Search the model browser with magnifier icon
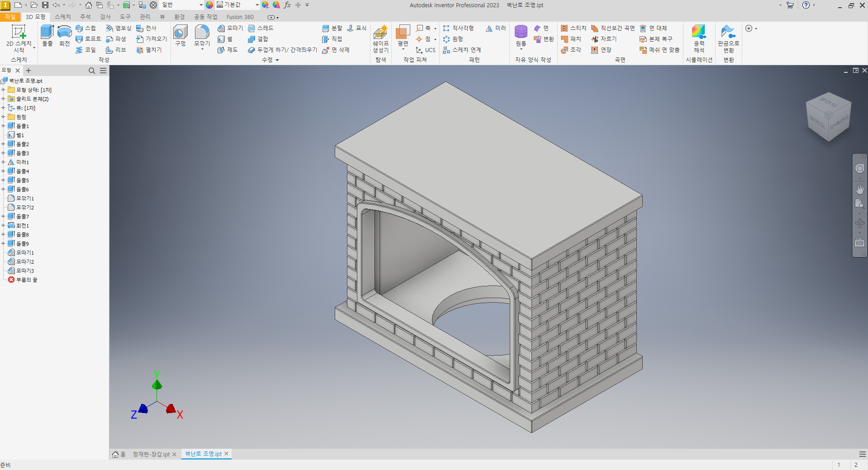 point(92,71)
